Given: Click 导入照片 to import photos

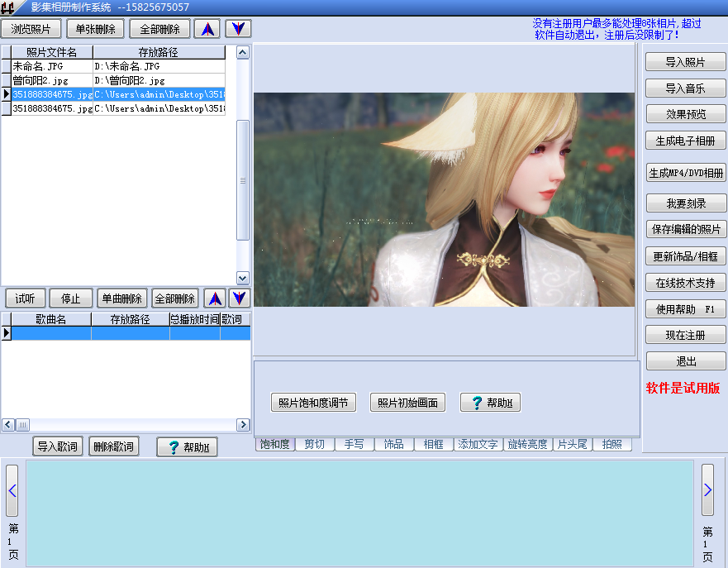Looking at the screenshot, I should [x=685, y=62].
